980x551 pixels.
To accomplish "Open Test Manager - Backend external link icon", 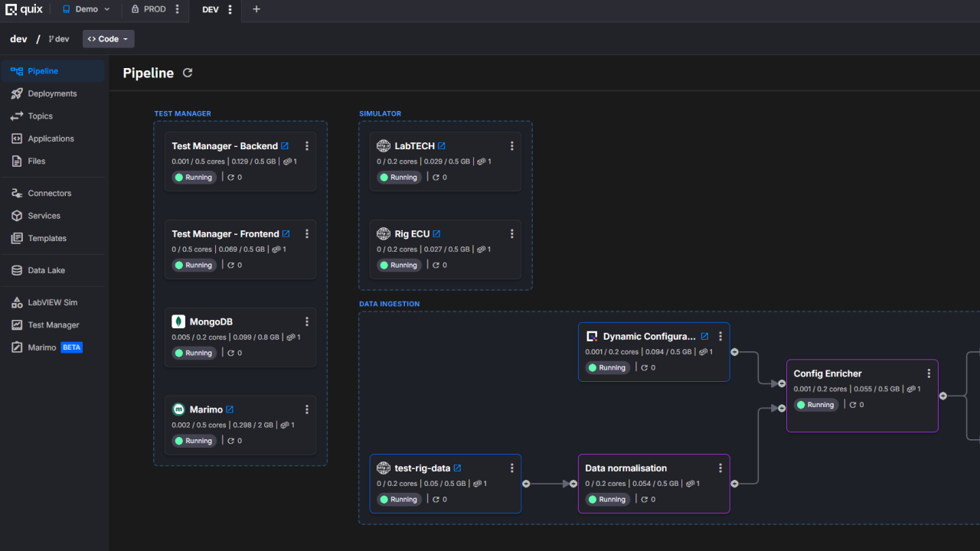I will (x=285, y=146).
